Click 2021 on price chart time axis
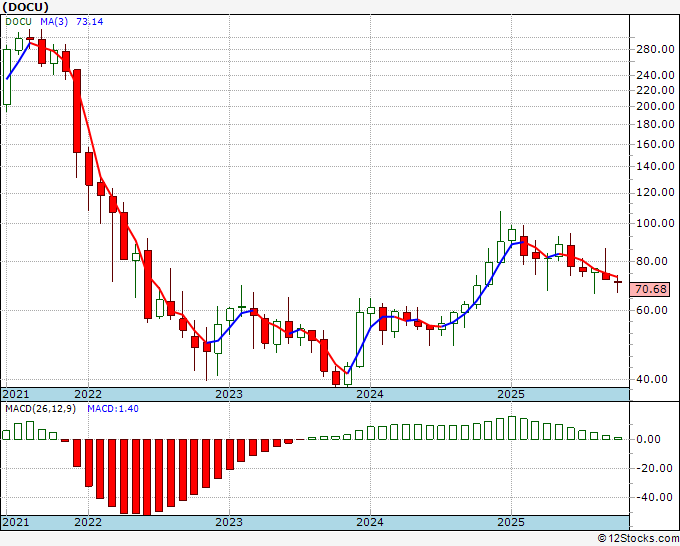Screen dimensions: 680x546 click(16, 394)
